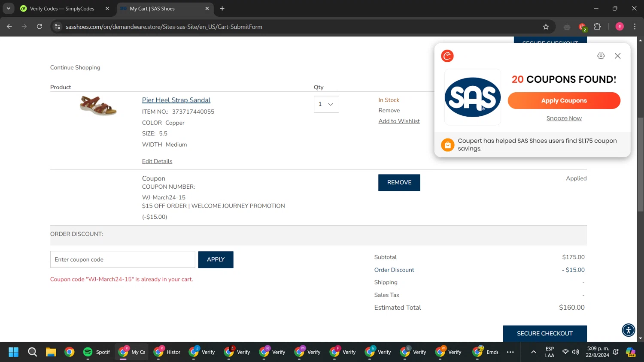Click the Coupert extension icon in toolbar
644x362 pixels.
[x=582, y=27]
